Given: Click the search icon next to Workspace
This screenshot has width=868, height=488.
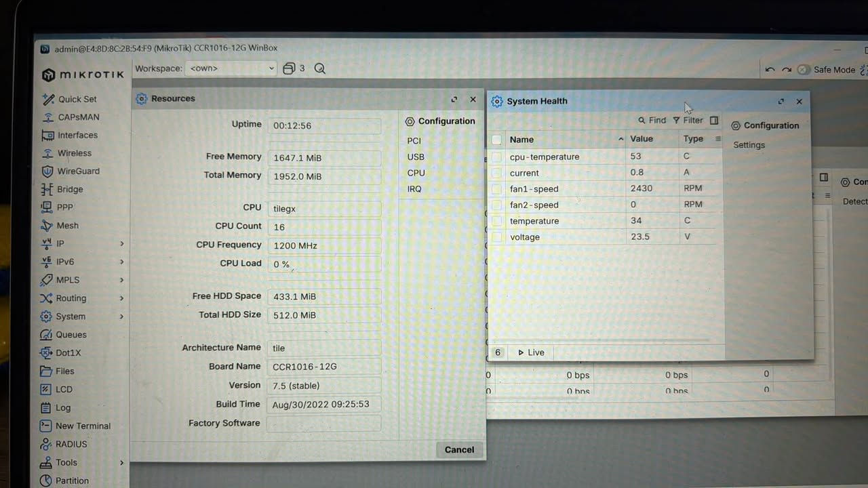Looking at the screenshot, I should pos(320,68).
